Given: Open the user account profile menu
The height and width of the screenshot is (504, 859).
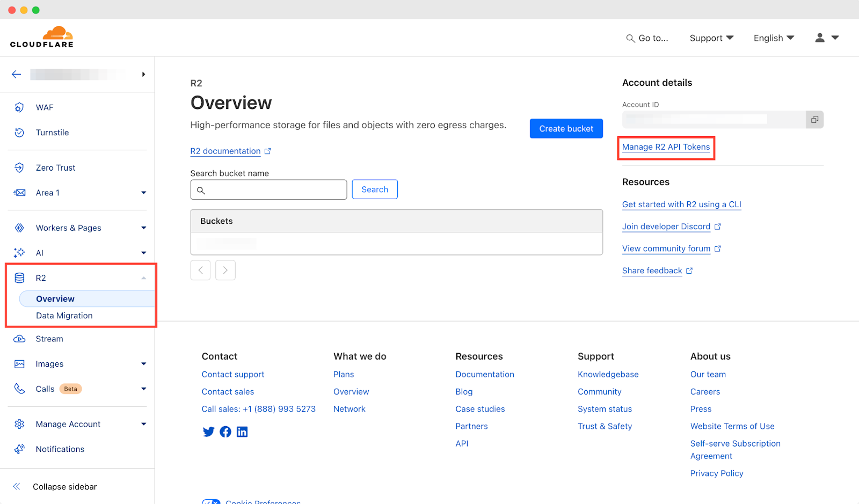Looking at the screenshot, I should [826, 38].
